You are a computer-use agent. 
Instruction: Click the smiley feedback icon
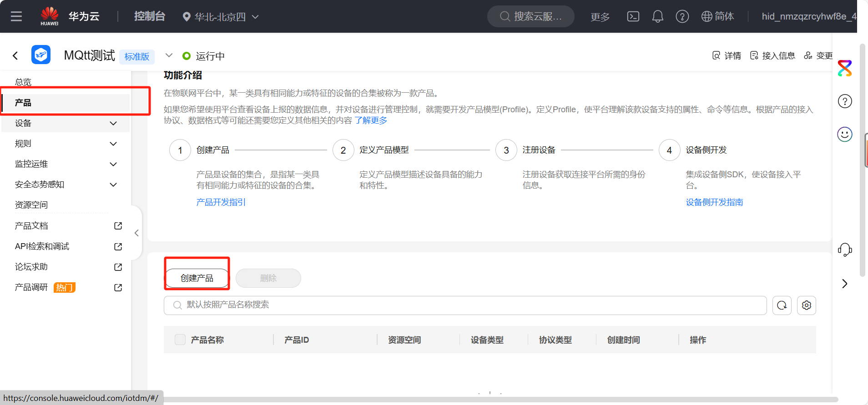[844, 135]
